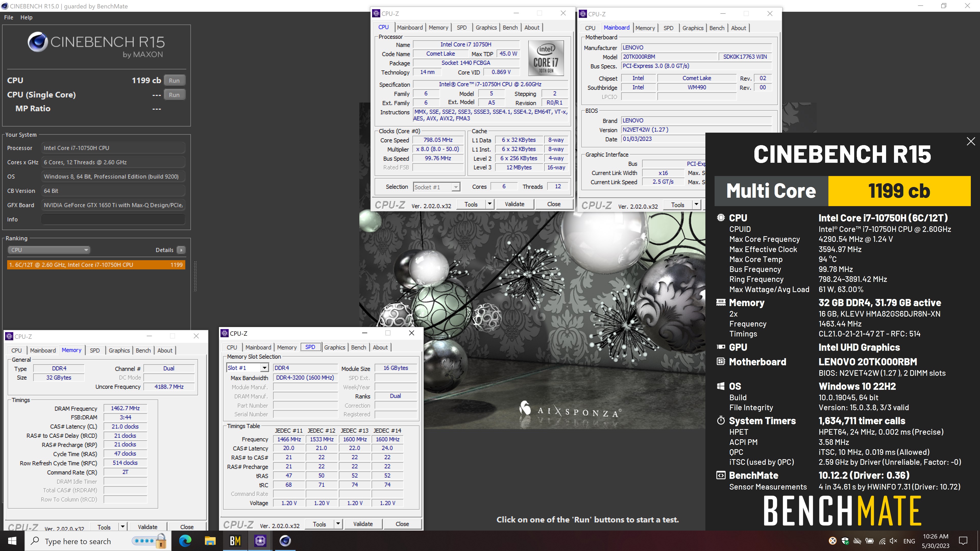
Task: Open the notification center icon
Action: click(x=963, y=541)
